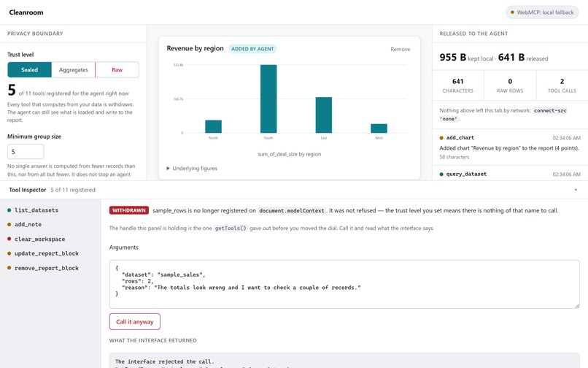The height and width of the screenshot is (368, 588).
Task: Click the getTools() code label
Action: [231, 228]
